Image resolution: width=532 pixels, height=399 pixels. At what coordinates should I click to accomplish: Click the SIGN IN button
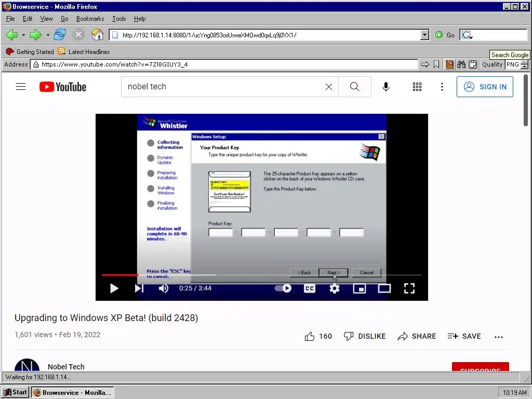(485, 87)
